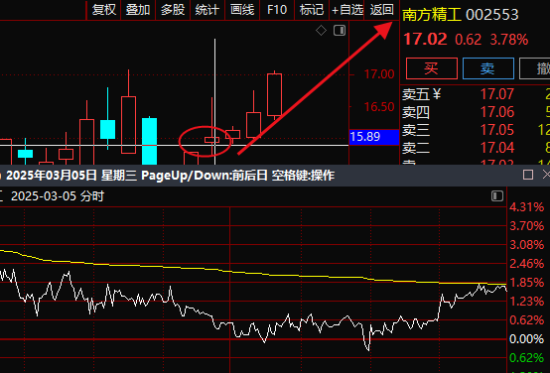Click the red 买 buy button

(431, 68)
